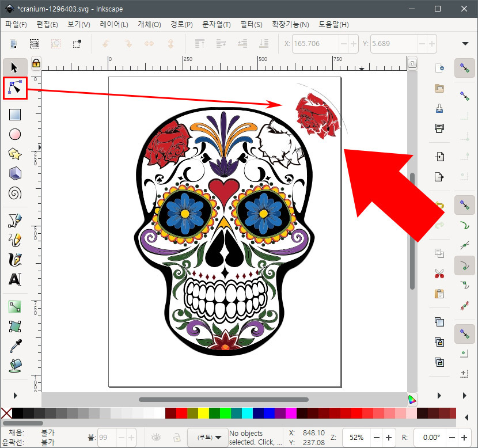Toggle snap other points button
Screen dimensions: 478x448
pyautogui.click(x=465, y=334)
